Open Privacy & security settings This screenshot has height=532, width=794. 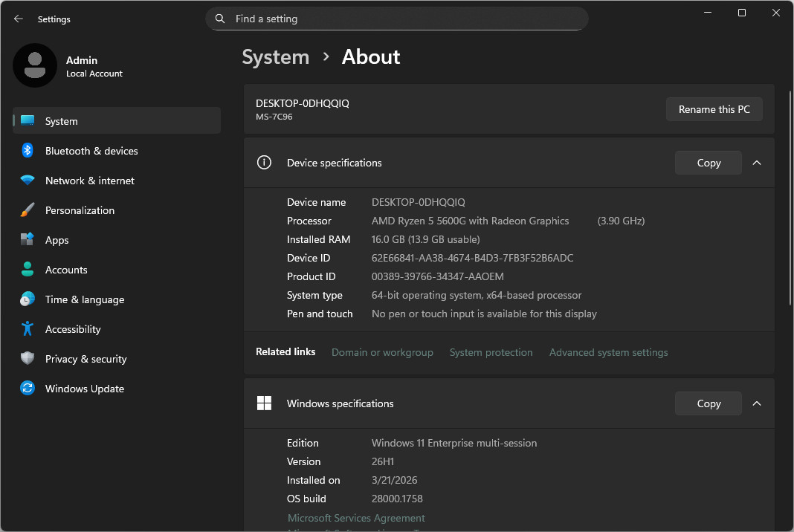pos(117,359)
